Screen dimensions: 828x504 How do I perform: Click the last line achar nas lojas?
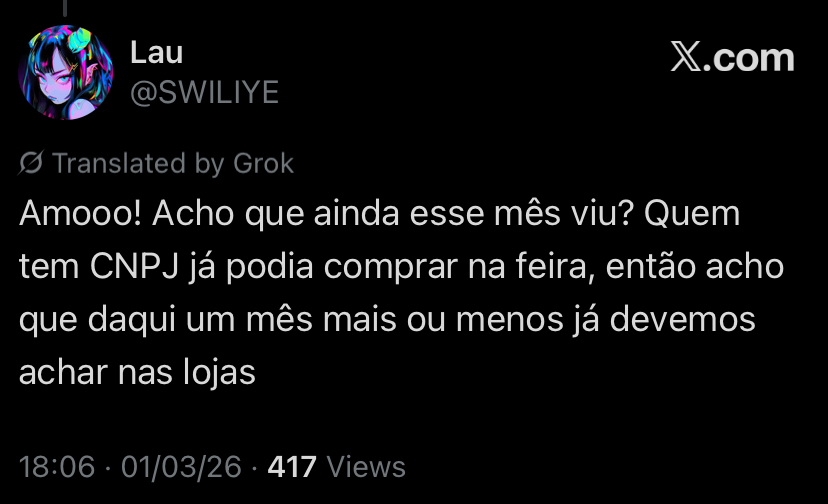point(137,372)
